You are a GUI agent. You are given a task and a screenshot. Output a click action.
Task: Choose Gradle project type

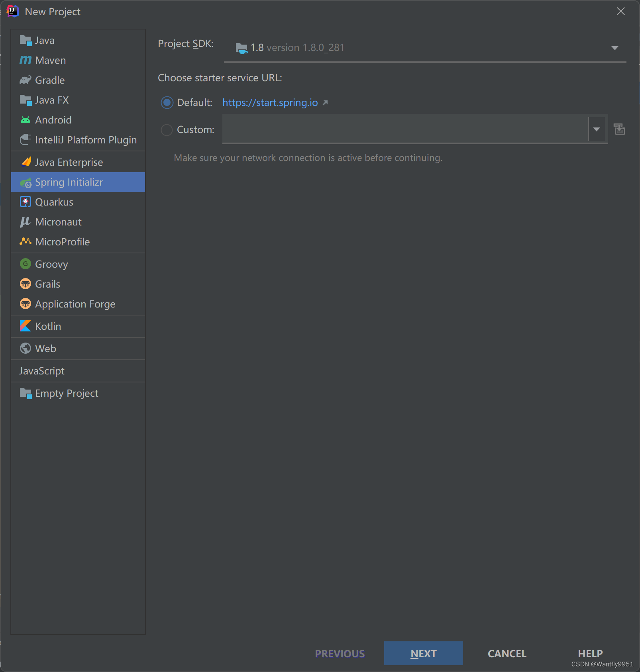pyautogui.click(x=78, y=80)
